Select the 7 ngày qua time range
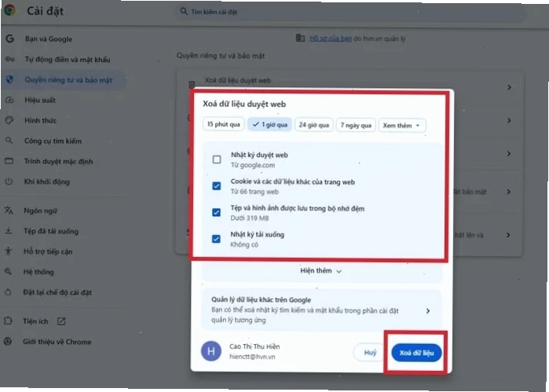This screenshot has height=392, width=549. pos(356,125)
